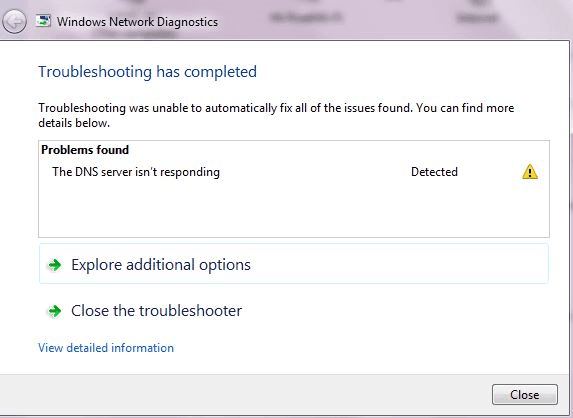Click green arrow beside Explore additional options

coord(55,265)
